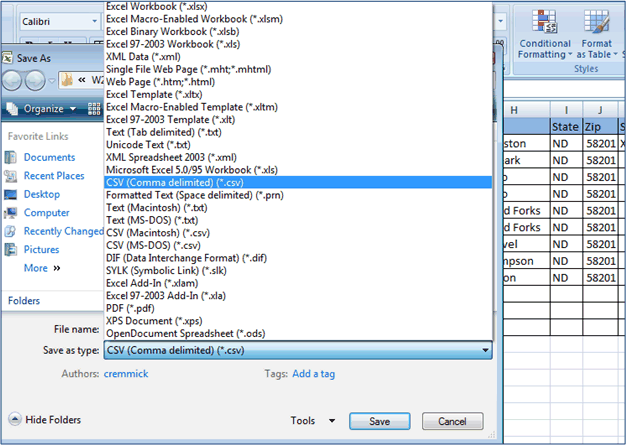626x445 pixels.
Task: Open the Calibri font dropdown in Excel
Action: 95,21
